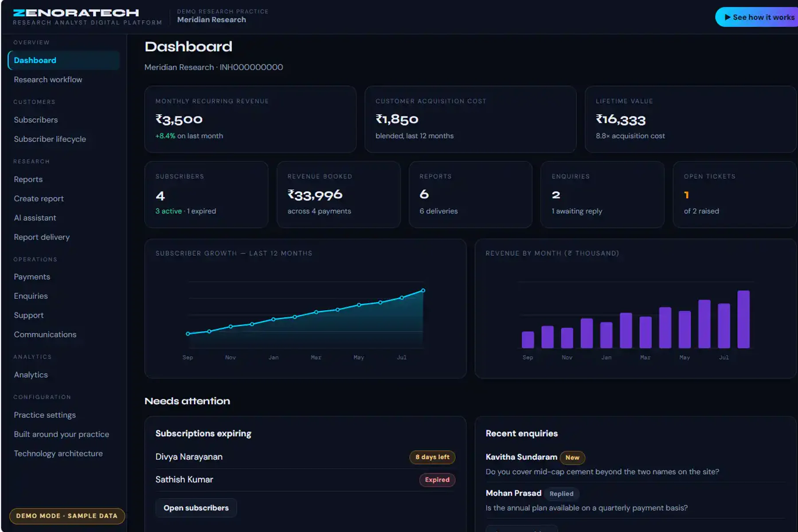View Technology architecture page
798x532 pixels.
[x=59, y=454]
